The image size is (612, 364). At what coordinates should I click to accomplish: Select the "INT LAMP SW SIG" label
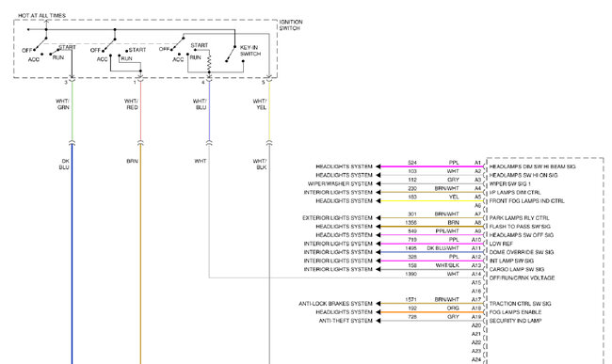click(511, 261)
